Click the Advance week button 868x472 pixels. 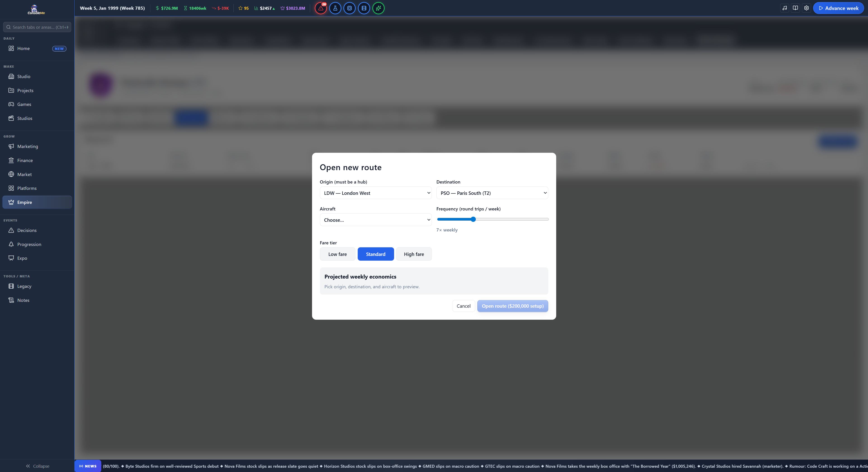(x=838, y=8)
